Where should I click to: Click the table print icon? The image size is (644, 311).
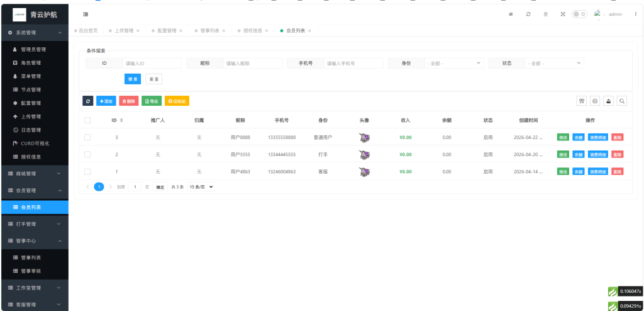point(595,101)
